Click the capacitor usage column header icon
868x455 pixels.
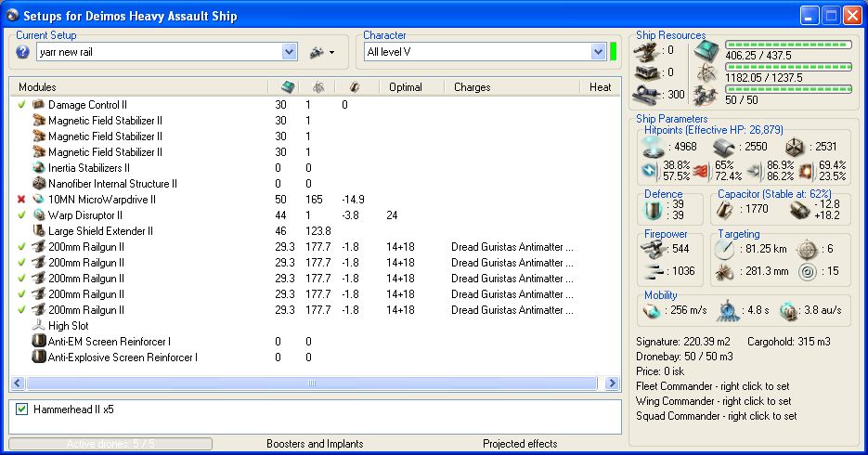pos(354,87)
